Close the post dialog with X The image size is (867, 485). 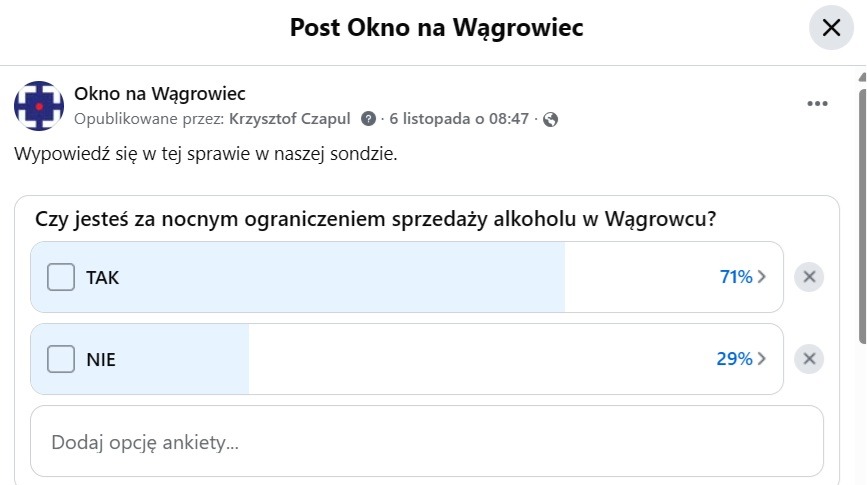(x=831, y=28)
